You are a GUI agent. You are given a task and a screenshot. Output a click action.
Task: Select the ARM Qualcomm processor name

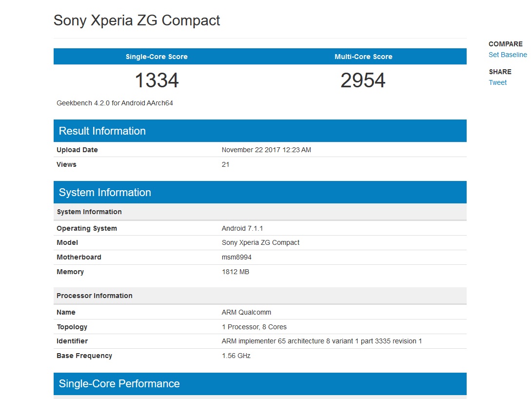pos(246,312)
